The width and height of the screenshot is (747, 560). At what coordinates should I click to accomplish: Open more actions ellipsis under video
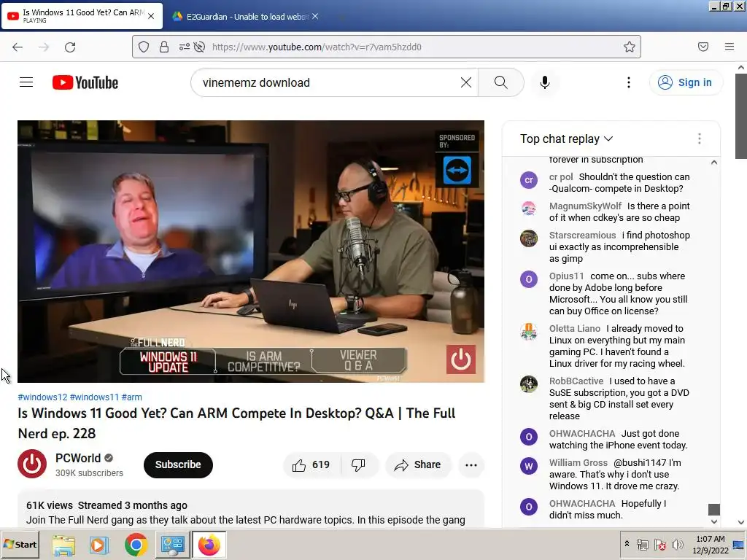[x=471, y=465]
